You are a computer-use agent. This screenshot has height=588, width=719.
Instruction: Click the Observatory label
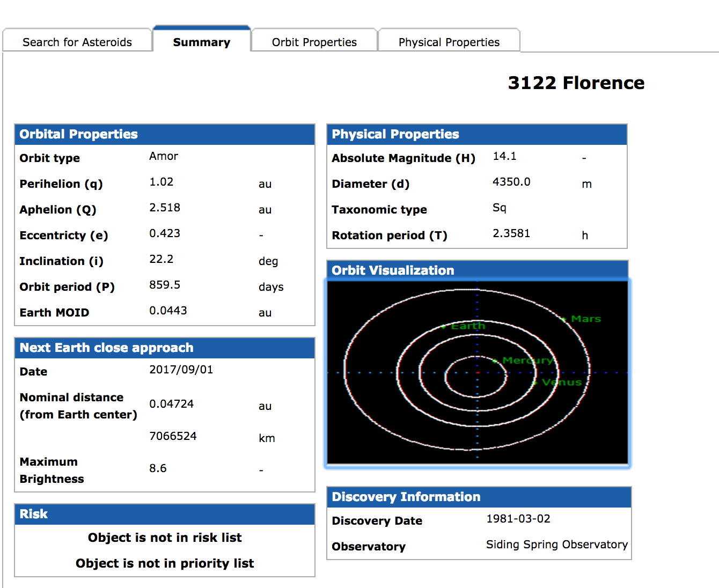point(369,547)
